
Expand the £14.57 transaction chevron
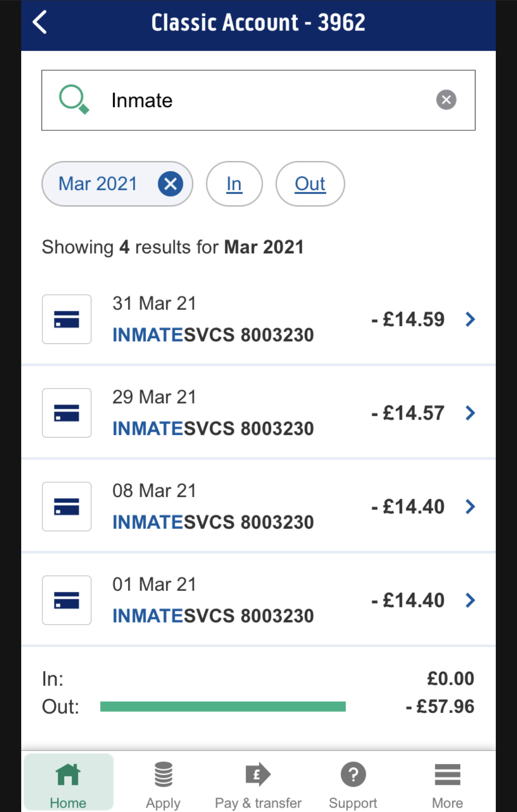[470, 413]
